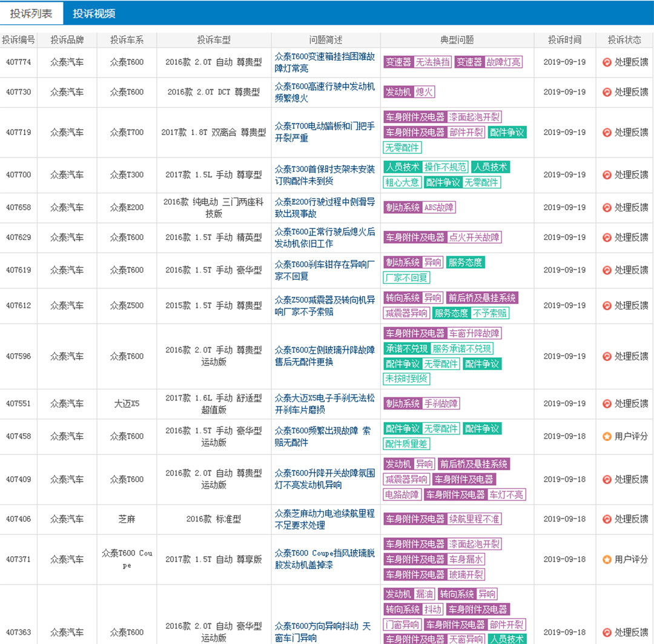Click red feedback icon in row 407612
Screen dimensions: 654x644
tap(607, 305)
